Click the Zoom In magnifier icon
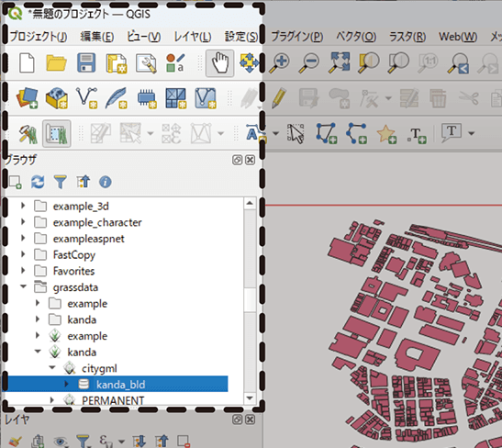The width and height of the screenshot is (502, 448). click(279, 63)
